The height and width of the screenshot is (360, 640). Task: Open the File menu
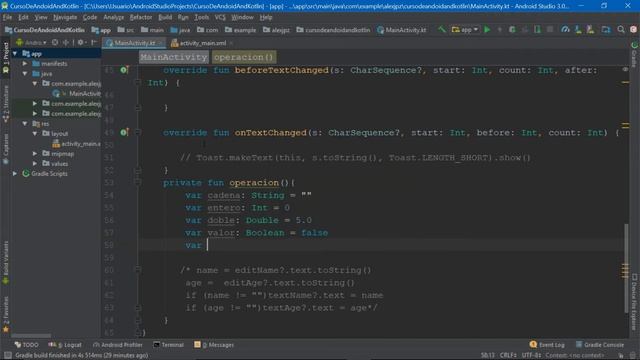(7, 18)
